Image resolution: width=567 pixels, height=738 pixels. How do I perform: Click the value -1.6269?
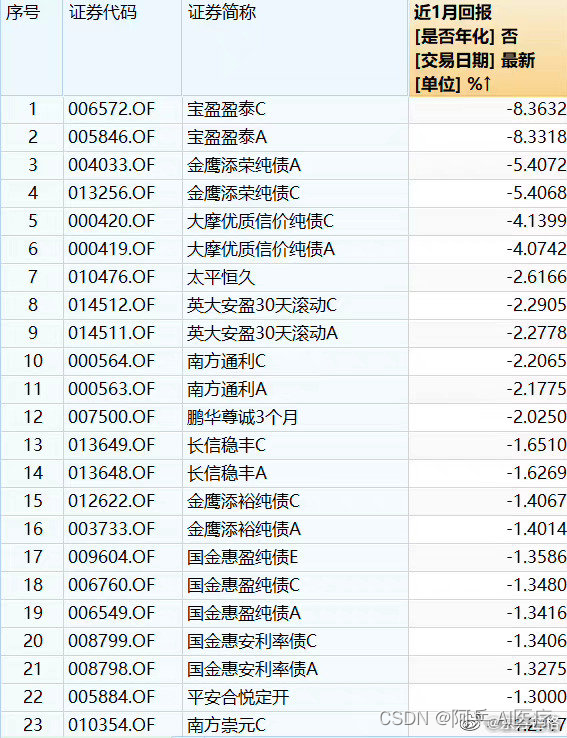536,473
